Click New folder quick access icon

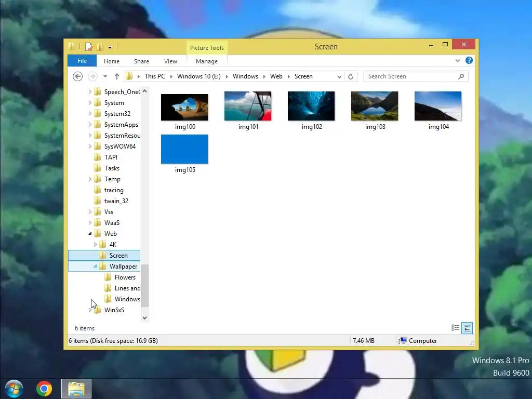pos(100,47)
